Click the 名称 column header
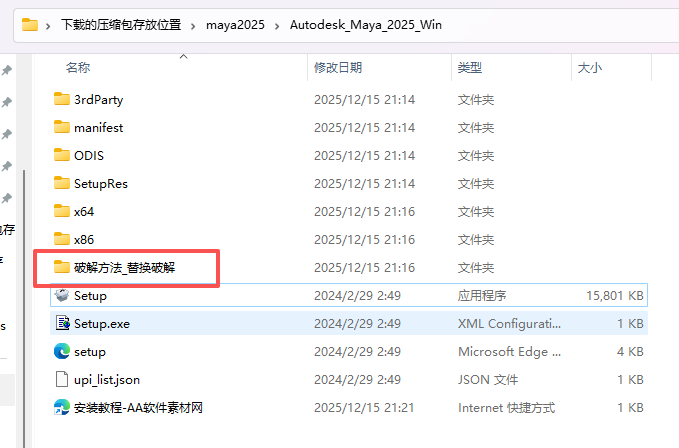This screenshot has width=679, height=448. (x=78, y=68)
